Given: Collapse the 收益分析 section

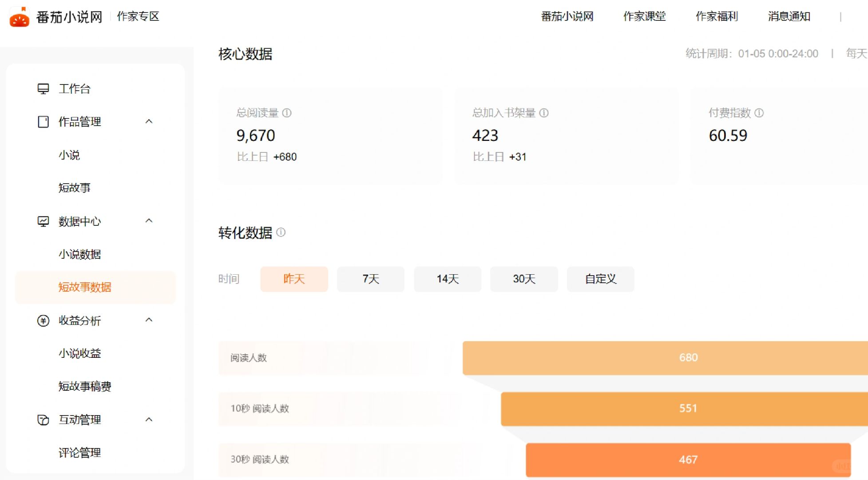Looking at the screenshot, I should point(149,320).
